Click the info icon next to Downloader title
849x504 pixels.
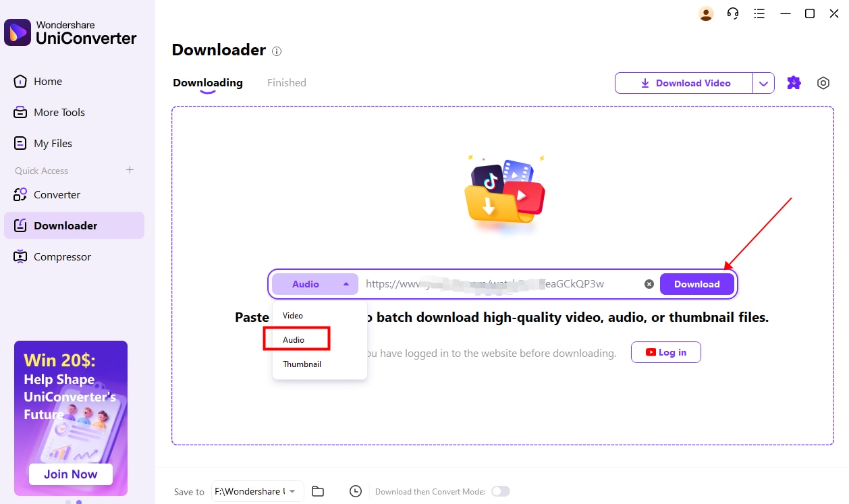277,51
